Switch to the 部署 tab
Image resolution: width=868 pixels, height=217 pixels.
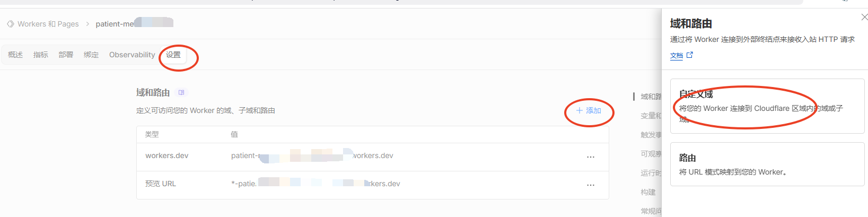click(x=66, y=55)
